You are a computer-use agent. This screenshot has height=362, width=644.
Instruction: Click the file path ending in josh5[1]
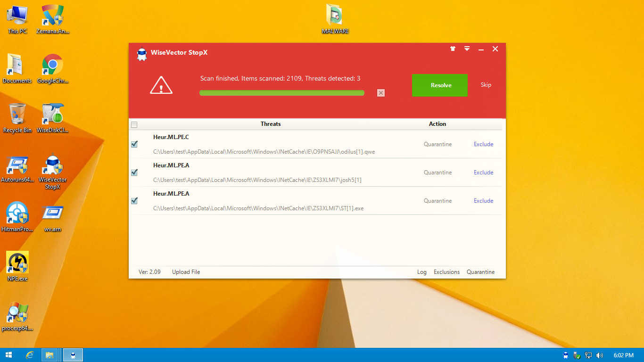click(x=257, y=180)
